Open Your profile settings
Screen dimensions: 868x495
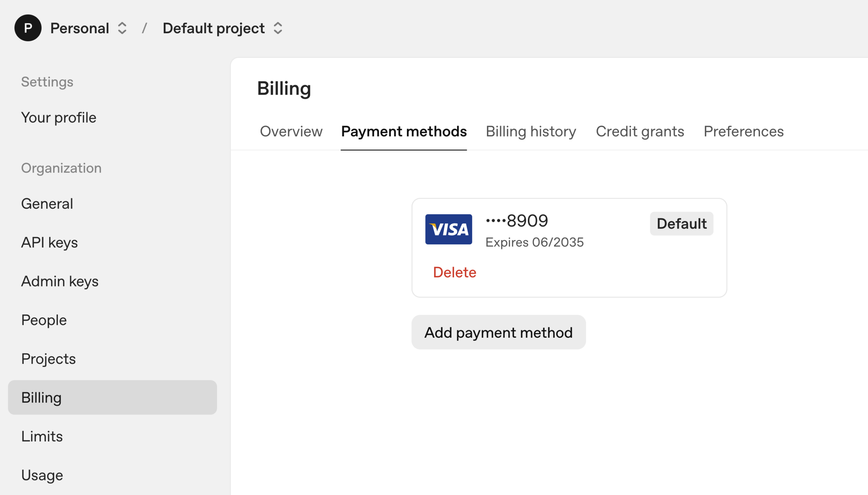pos(59,118)
